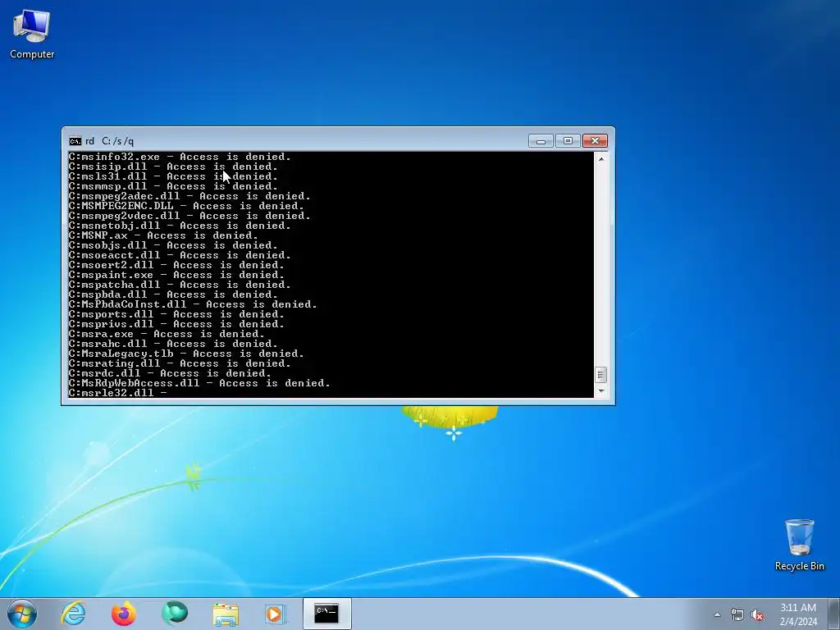Click the line C:msobjs.dll - Access is denied
The width and height of the screenshot is (840, 630).
[x=174, y=245]
